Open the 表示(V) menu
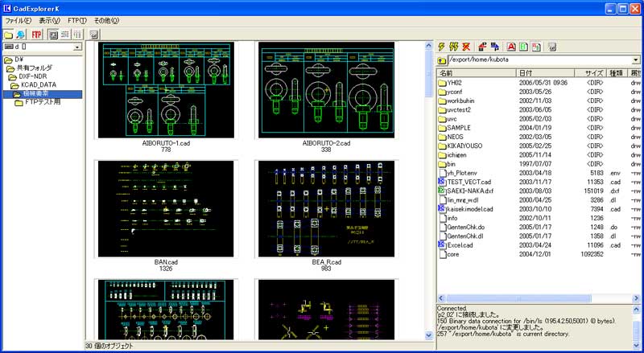 click(x=49, y=21)
